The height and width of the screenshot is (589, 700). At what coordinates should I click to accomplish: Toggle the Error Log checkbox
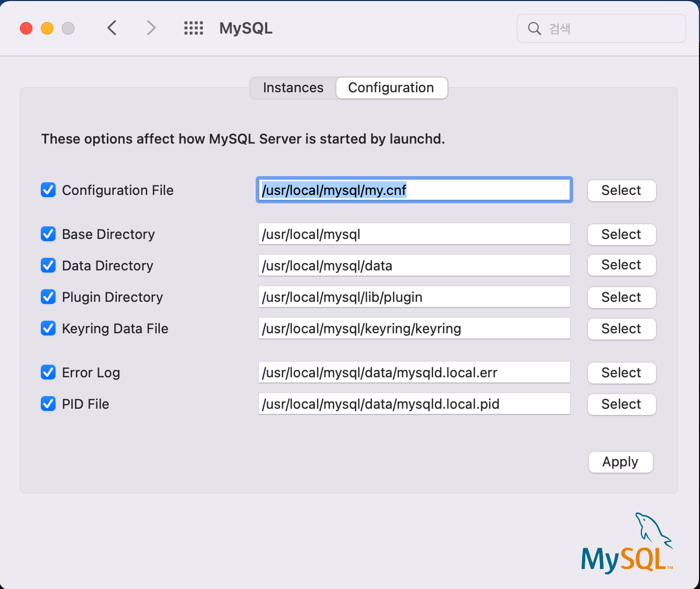click(48, 372)
